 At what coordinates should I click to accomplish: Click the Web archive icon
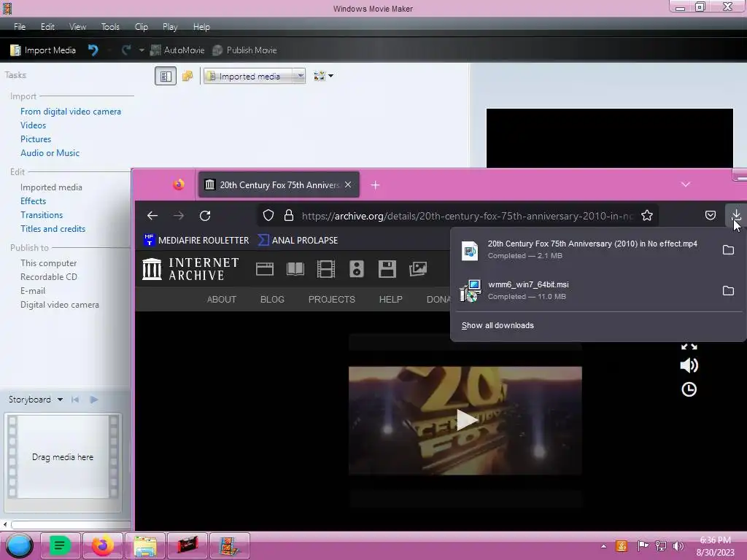[x=264, y=269]
